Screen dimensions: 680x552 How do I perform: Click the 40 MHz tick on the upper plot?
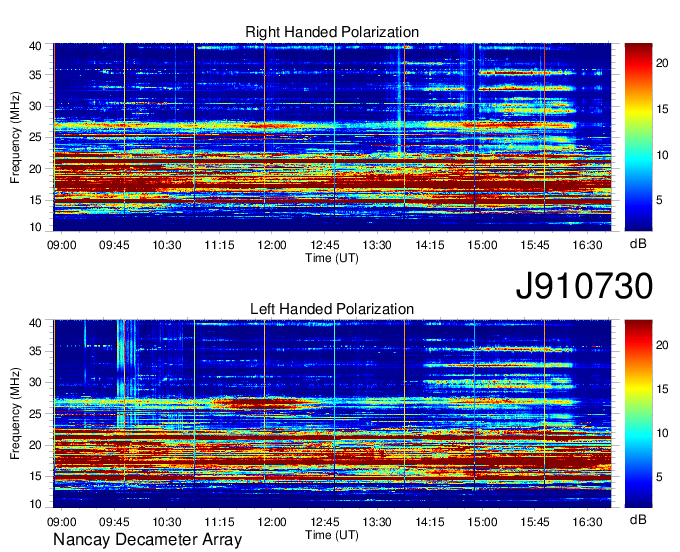coord(35,46)
